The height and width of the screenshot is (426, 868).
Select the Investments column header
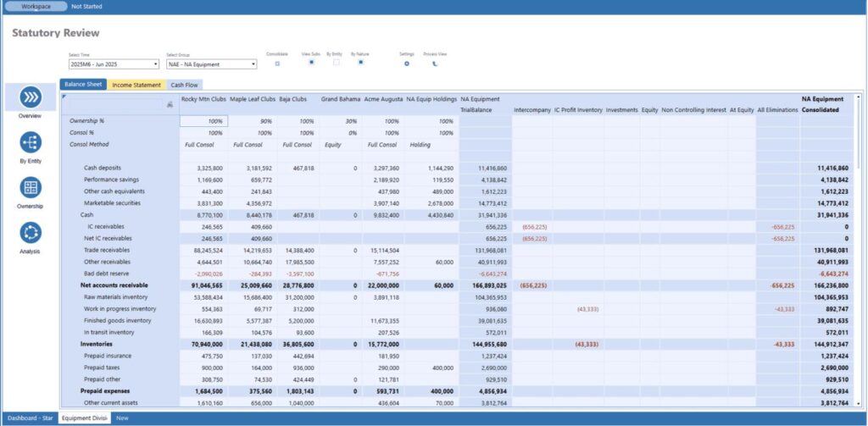pos(621,110)
